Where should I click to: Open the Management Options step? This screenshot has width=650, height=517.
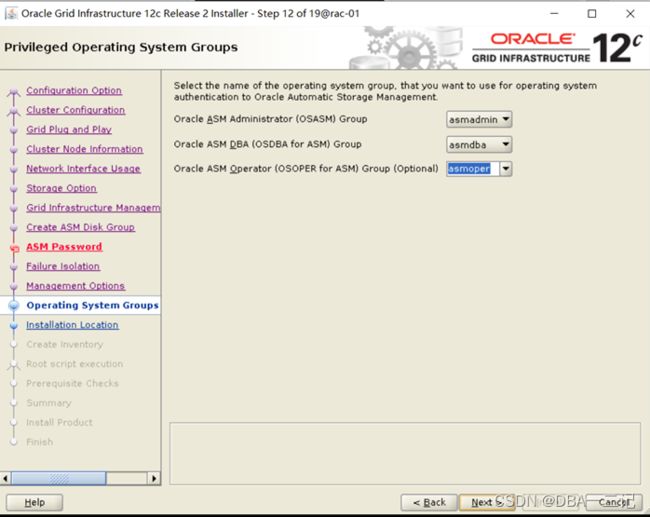[75, 286]
